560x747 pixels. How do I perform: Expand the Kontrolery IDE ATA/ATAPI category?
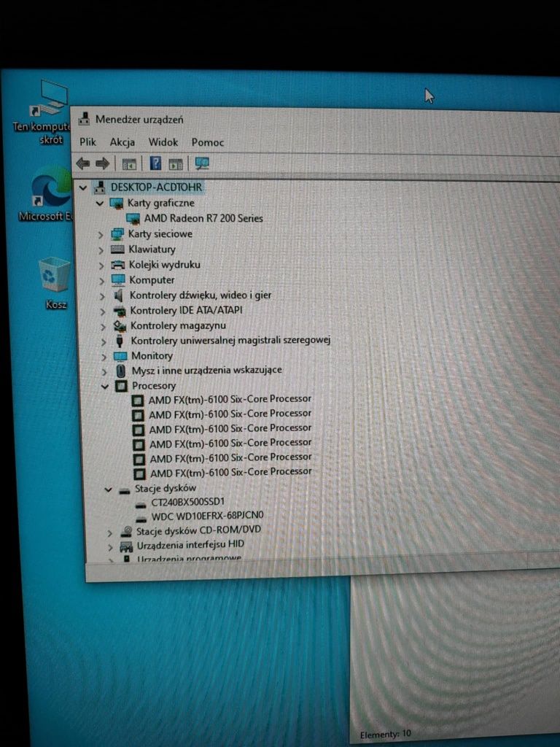[103, 311]
